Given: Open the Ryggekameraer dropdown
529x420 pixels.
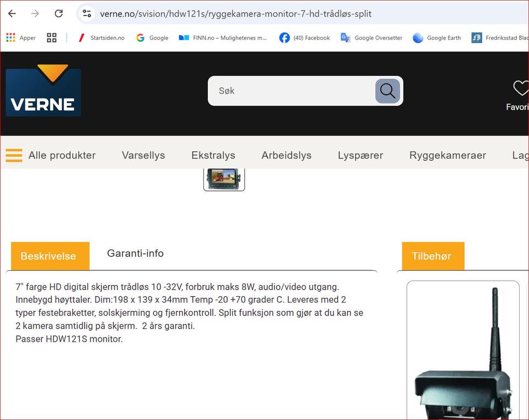Looking at the screenshot, I should (x=447, y=155).
